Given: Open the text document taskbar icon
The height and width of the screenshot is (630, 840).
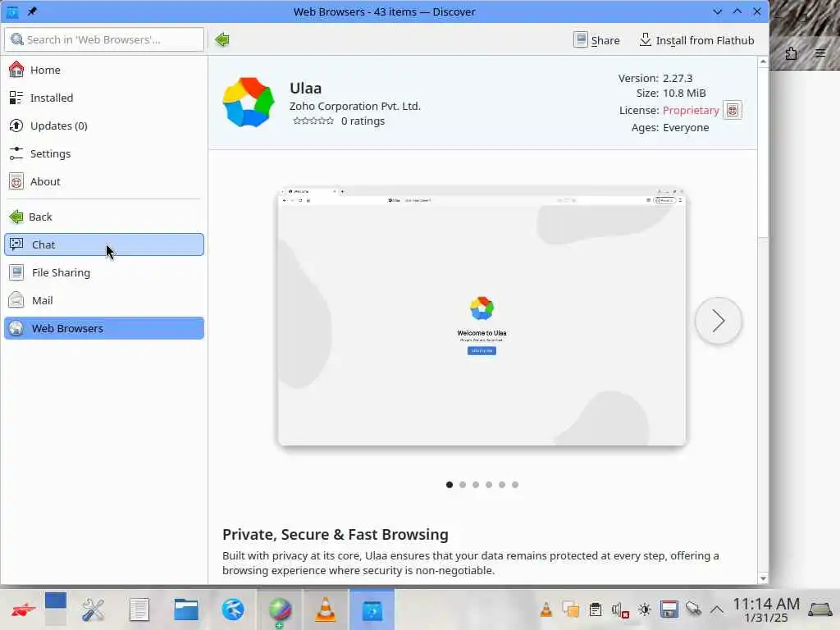Looking at the screenshot, I should (139, 609).
